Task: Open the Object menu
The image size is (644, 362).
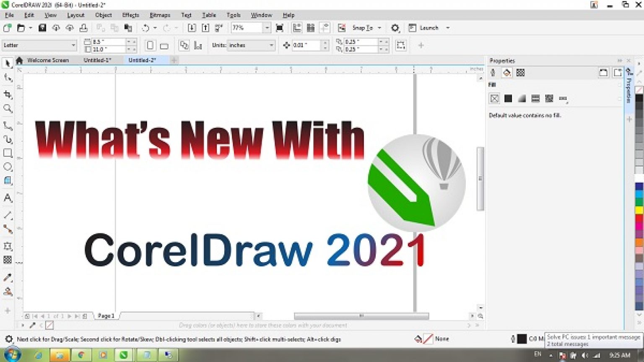Action: [x=104, y=15]
